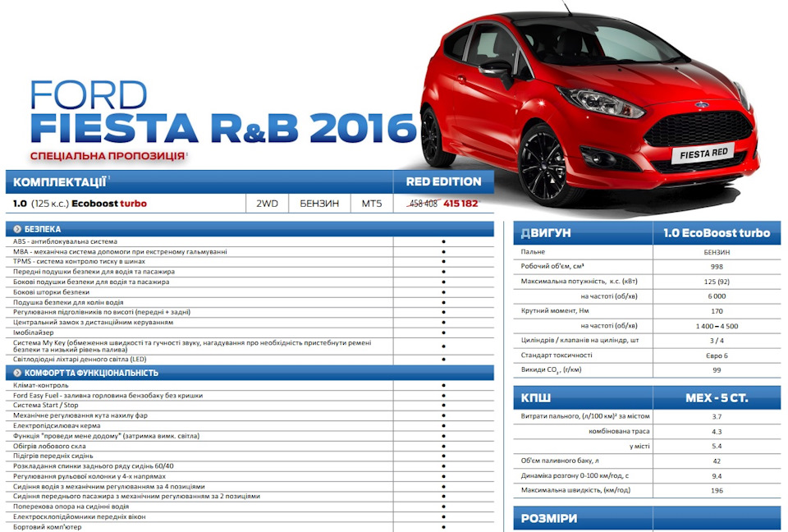Image resolution: width=788 pixels, height=532 pixels.
Task: Click the Ford badge on the car hood
Action: [702, 105]
